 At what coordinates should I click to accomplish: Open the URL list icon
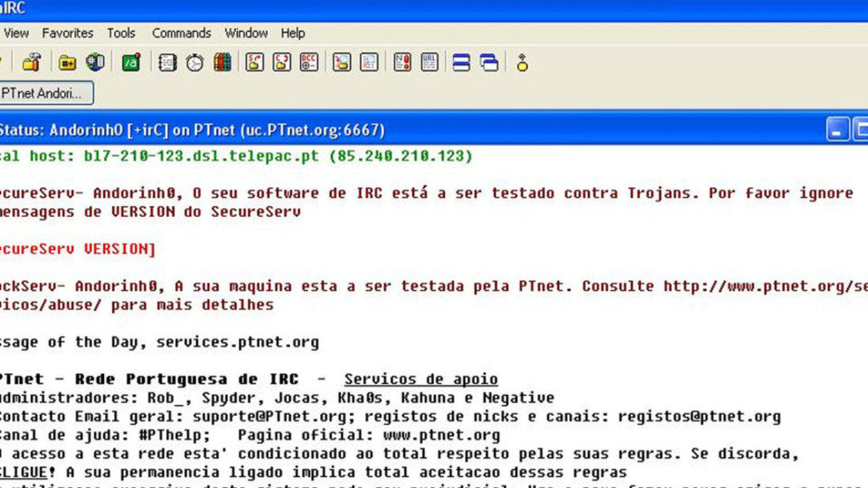pyautogui.click(x=429, y=62)
